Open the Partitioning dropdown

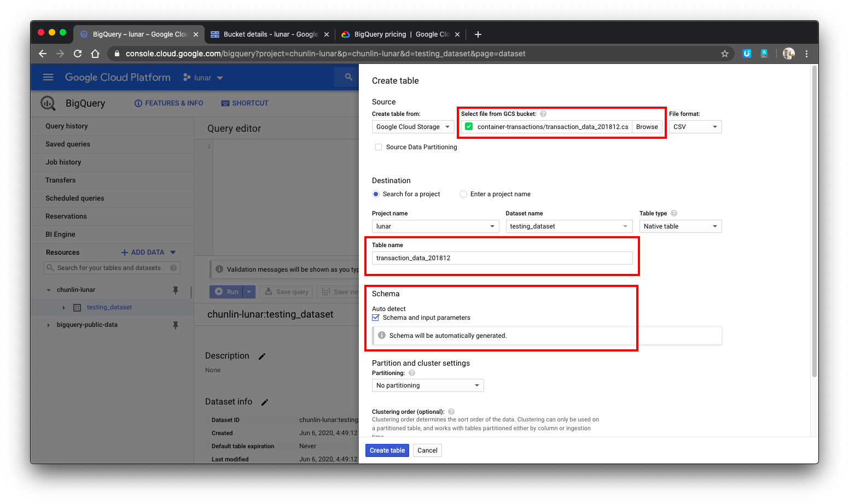click(x=427, y=385)
